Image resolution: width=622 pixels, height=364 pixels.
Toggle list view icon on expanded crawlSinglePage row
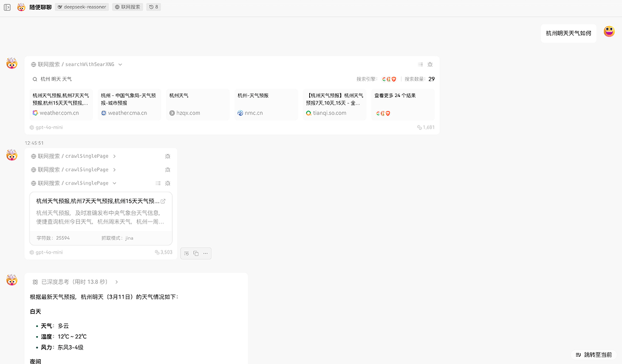click(159, 183)
